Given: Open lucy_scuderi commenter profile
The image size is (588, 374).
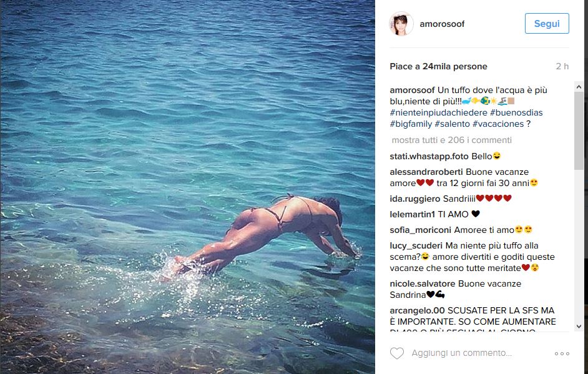Looking at the screenshot, I should (x=416, y=246).
